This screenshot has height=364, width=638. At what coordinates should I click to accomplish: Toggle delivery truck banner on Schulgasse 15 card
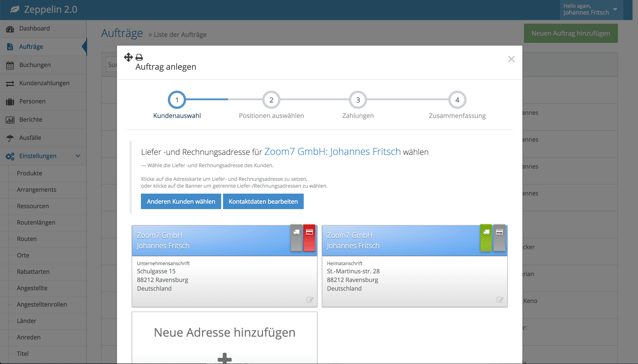click(x=296, y=238)
